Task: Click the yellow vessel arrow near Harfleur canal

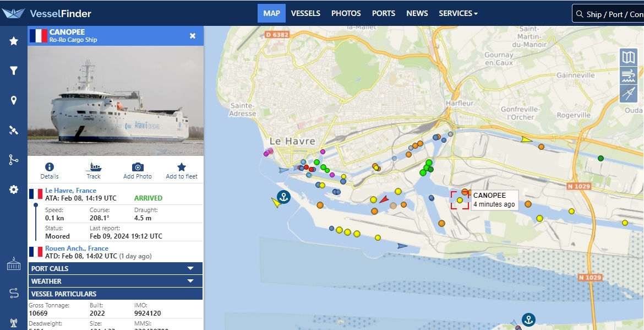Action: click(527, 140)
